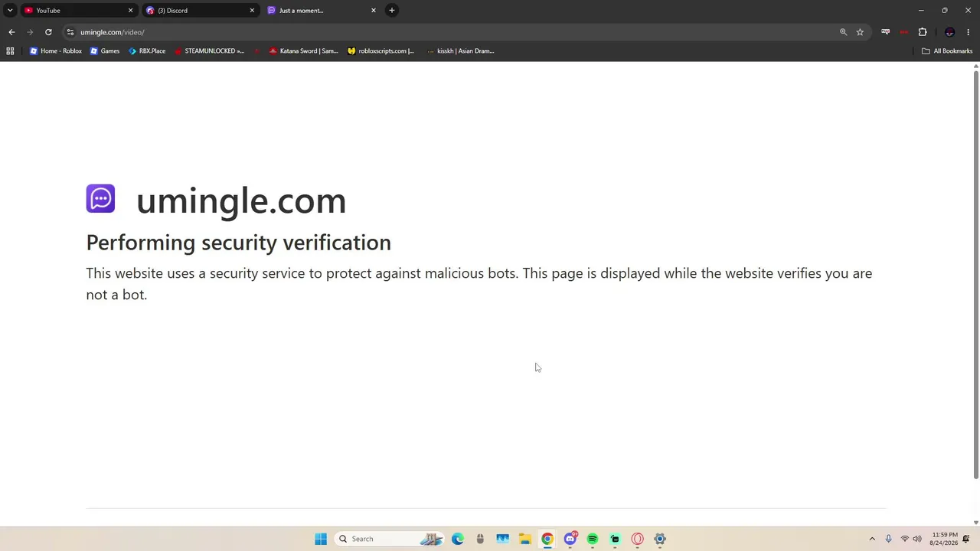Viewport: 980px width, 551px height.
Task: Open the Wi-Fi network tray icon
Action: pyautogui.click(x=905, y=539)
